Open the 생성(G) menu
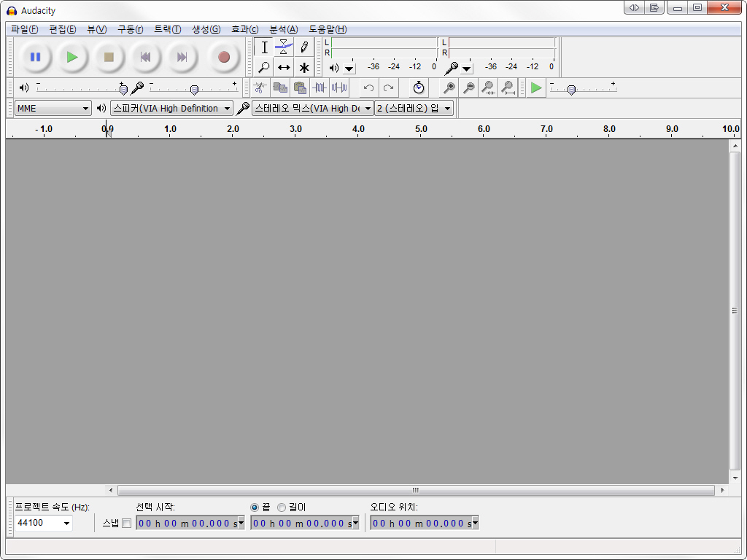The image size is (747, 560). click(x=206, y=29)
